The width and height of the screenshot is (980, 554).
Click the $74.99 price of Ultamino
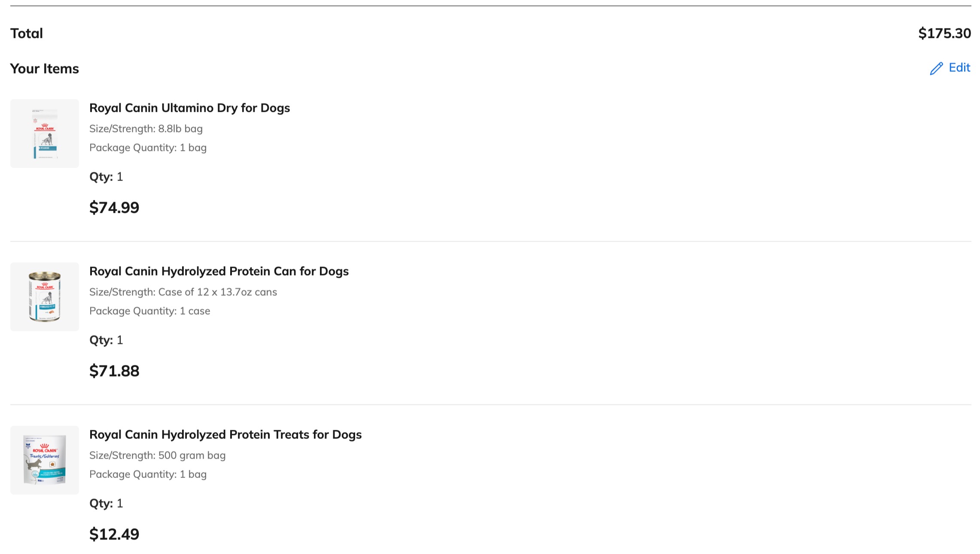114,208
